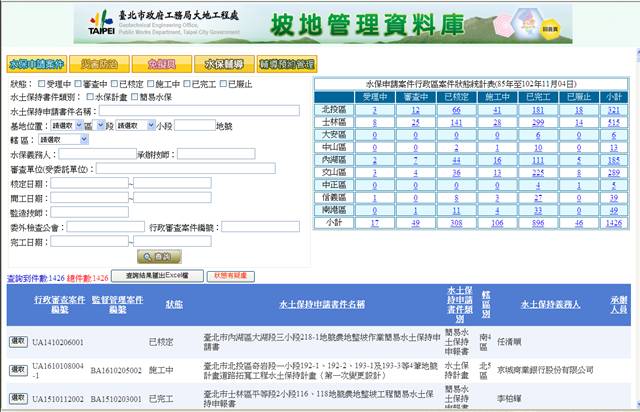Tick the 已核定 status checkbox

point(114,84)
